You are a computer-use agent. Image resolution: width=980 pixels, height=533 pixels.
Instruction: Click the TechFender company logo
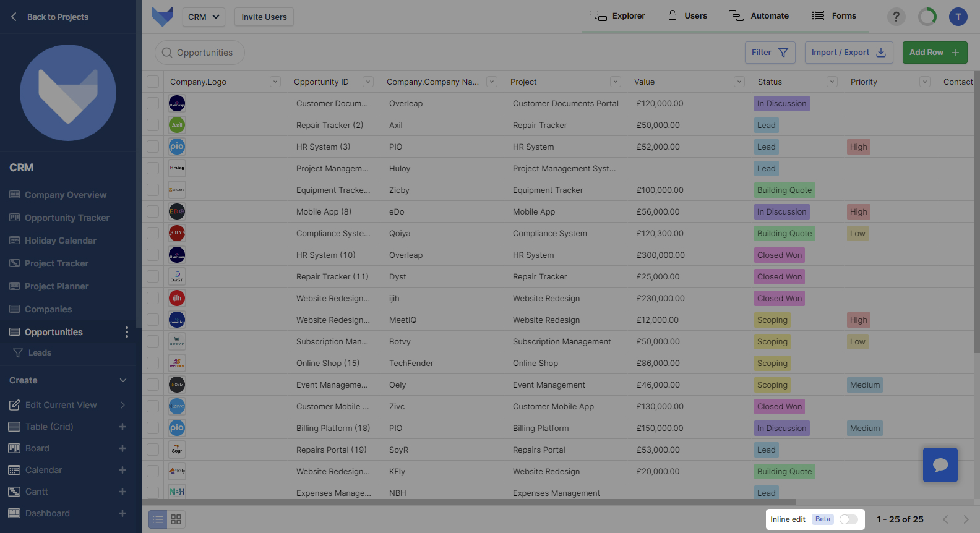[177, 363]
